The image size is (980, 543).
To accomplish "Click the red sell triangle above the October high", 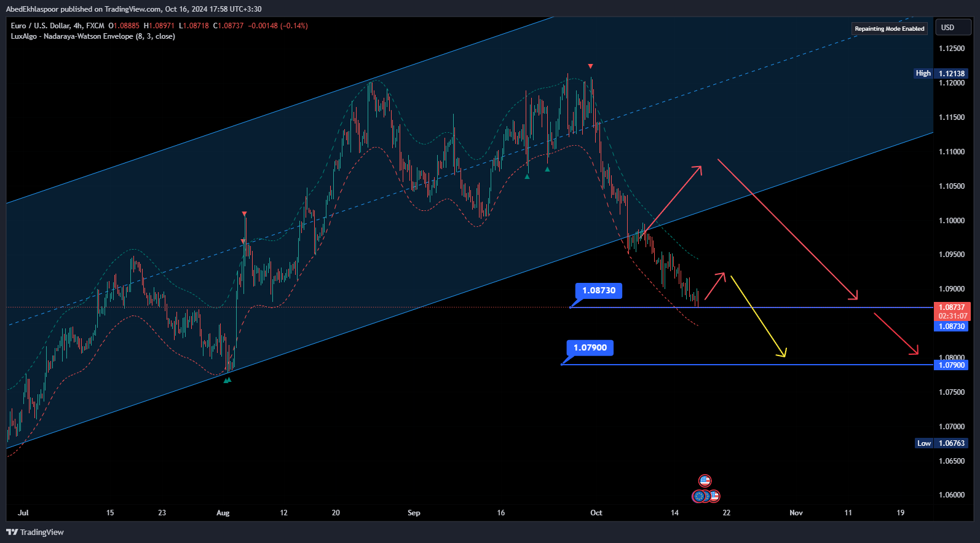I will click(x=590, y=66).
